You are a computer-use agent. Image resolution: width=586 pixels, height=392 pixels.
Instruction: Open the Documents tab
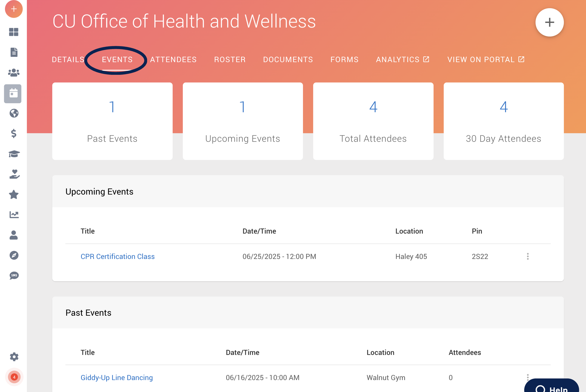[288, 60]
